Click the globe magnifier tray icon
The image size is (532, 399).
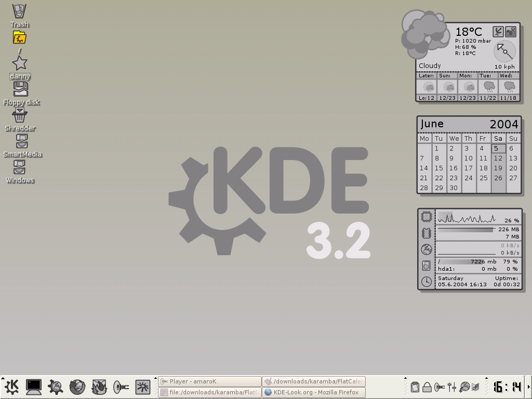point(464,387)
